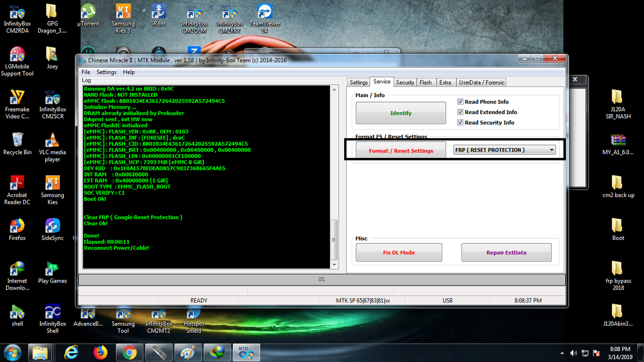Switch to the Extra tab
This screenshot has width=644, height=362.
coord(445,82)
